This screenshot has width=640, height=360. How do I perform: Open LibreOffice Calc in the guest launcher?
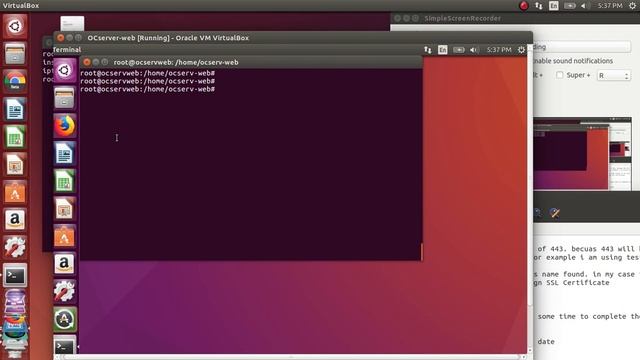click(64, 181)
